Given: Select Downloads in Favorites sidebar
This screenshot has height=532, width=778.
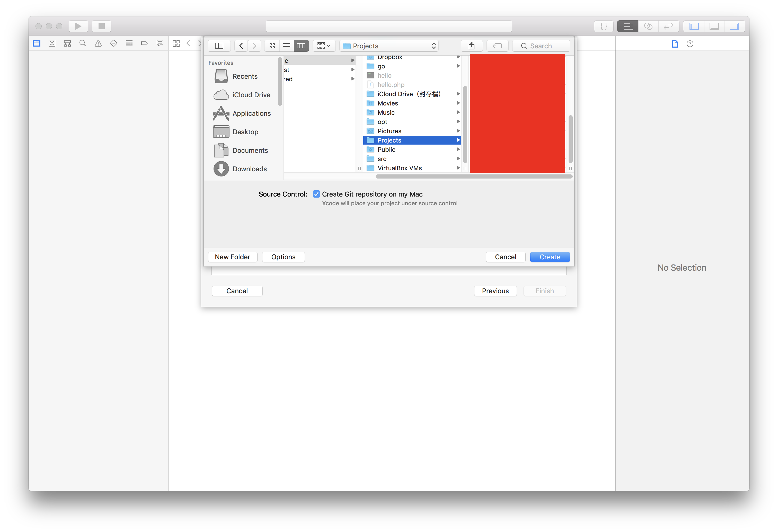Looking at the screenshot, I should 249,169.
